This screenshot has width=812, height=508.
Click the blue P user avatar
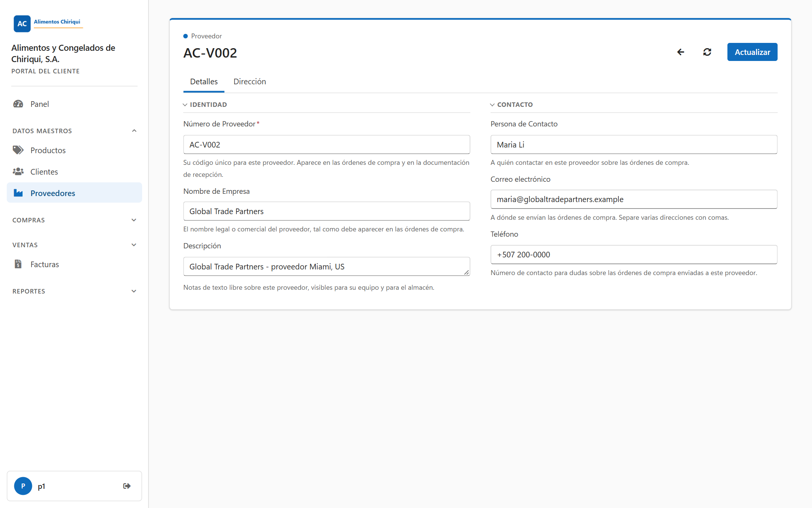(x=23, y=486)
